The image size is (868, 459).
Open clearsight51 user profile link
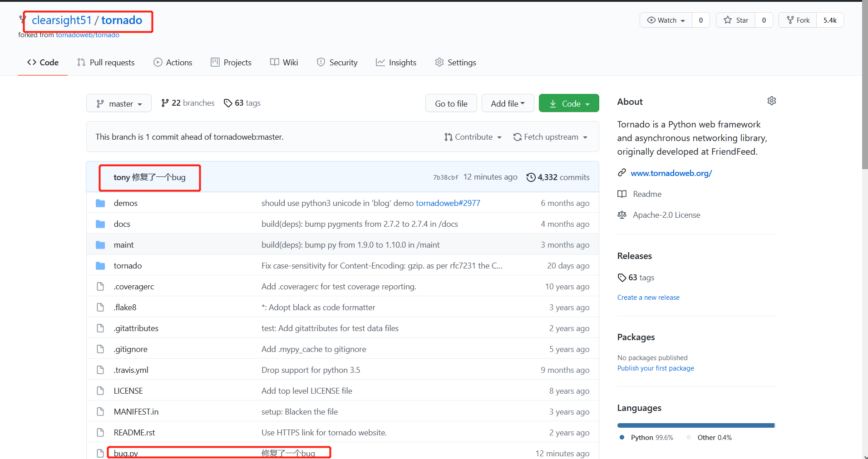62,20
